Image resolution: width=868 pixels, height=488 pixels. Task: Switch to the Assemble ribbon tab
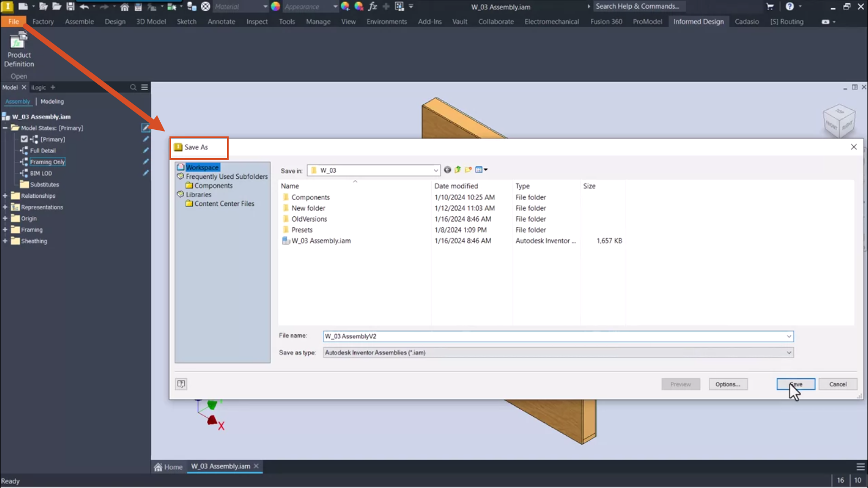coord(79,22)
